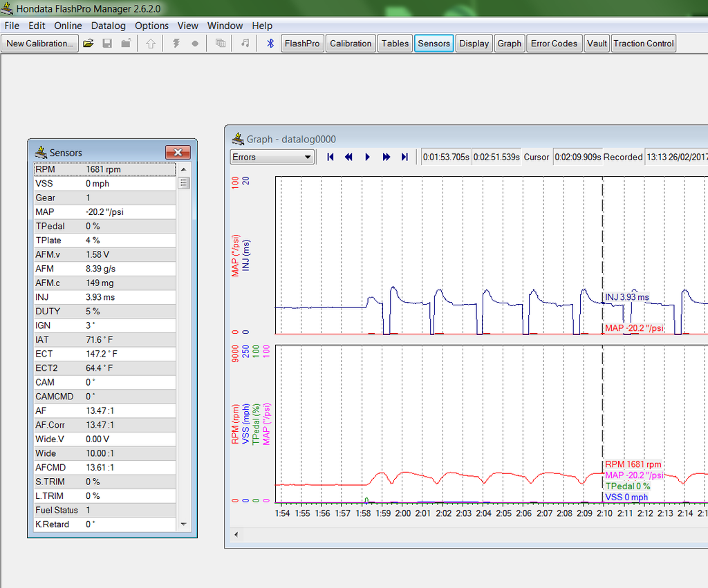Rewind the datalog playback
This screenshot has height=588, width=708.
click(x=348, y=157)
